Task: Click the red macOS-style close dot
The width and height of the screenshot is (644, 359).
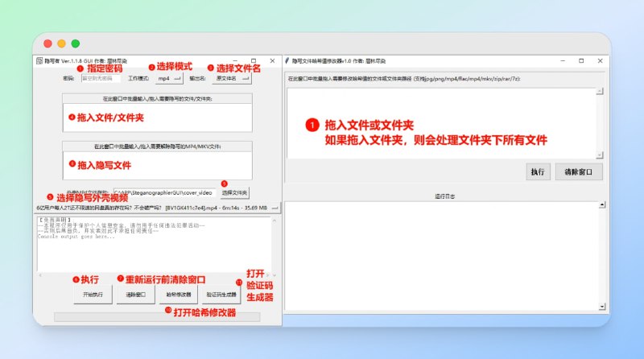Action: 48,43
